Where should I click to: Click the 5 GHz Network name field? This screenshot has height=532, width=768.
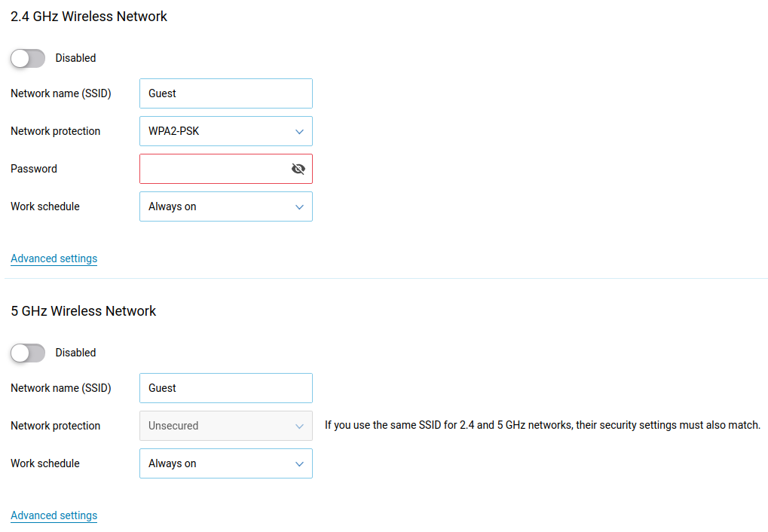(226, 388)
